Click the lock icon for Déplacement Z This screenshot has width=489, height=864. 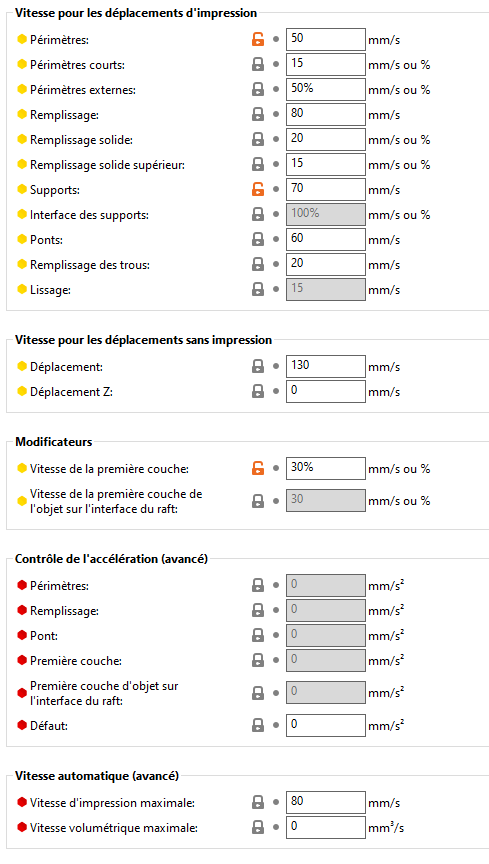[257, 391]
